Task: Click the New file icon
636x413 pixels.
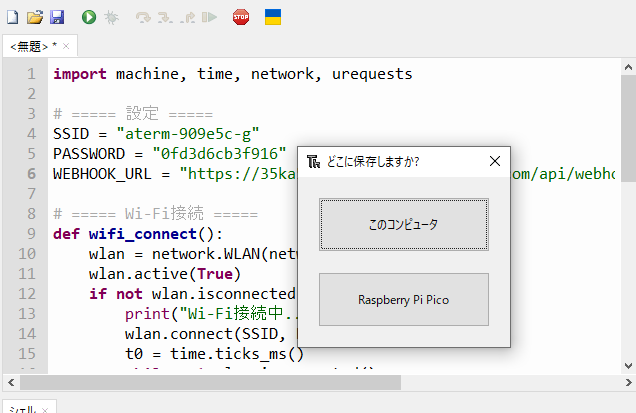Action: click(x=13, y=17)
